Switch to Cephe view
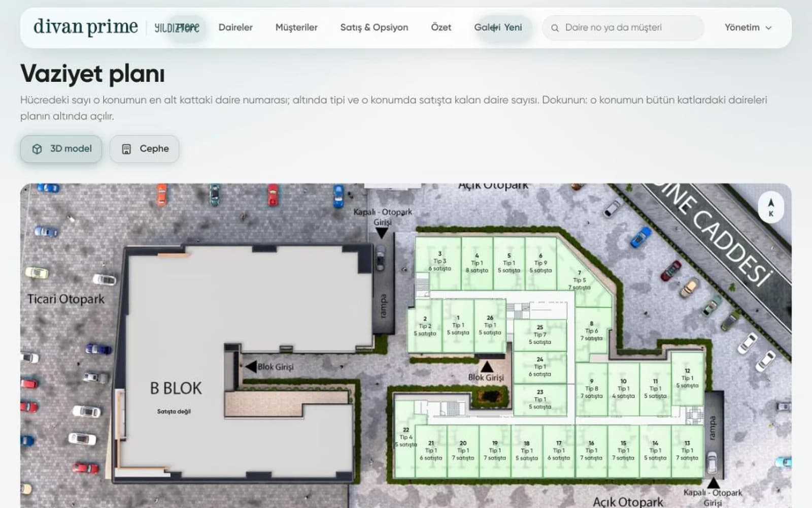Viewport: 812px width, 508px height. coord(145,149)
